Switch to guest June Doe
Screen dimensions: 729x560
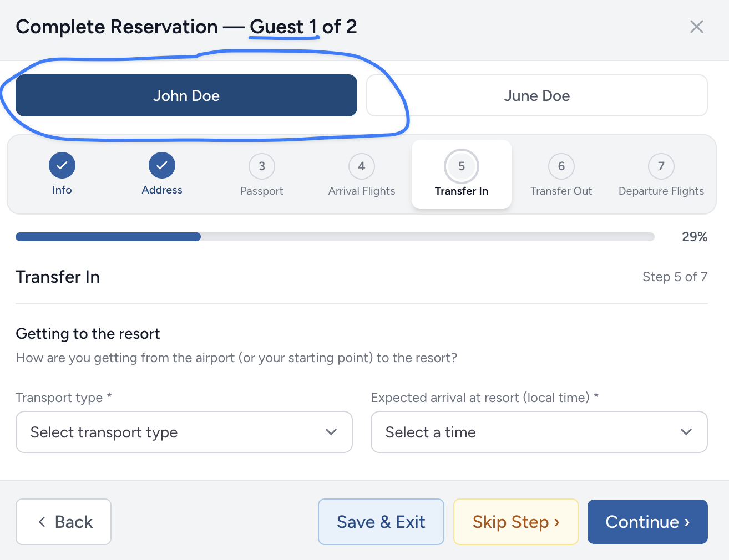pos(537,95)
